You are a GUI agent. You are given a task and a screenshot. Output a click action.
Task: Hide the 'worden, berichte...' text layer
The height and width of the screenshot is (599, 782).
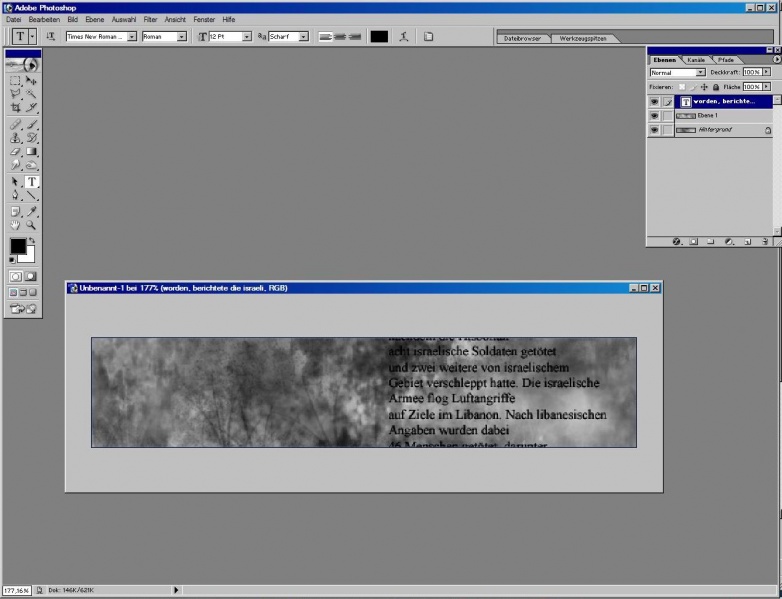coord(654,102)
